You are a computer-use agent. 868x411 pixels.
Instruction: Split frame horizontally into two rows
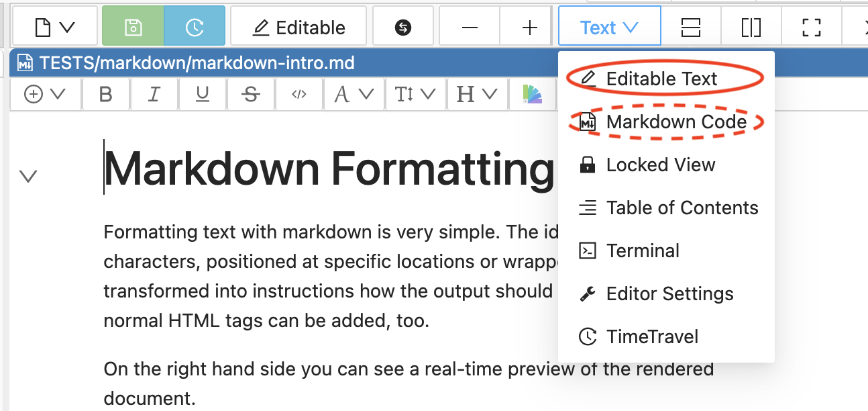(690, 28)
